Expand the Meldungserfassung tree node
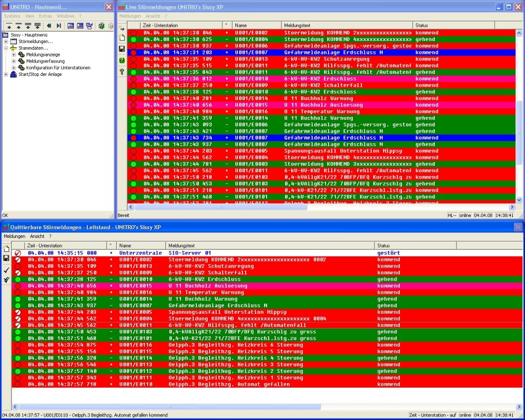Viewport: 525px width, 420px height. [14, 62]
